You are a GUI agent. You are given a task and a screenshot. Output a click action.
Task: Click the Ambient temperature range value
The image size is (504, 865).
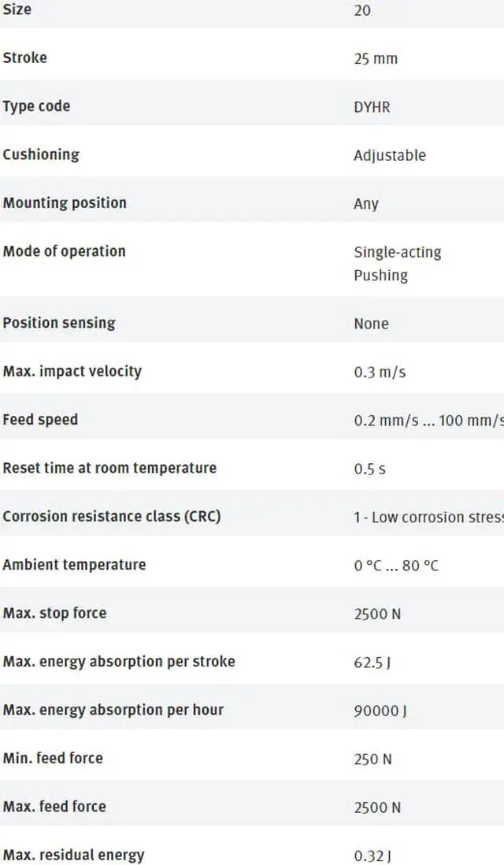[x=396, y=566]
